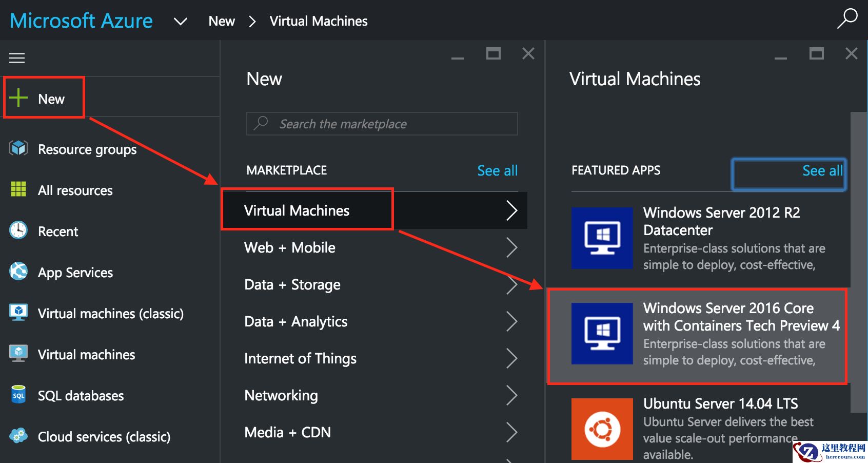The height and width of the screenshot is (463, 868).
Task: Click the Windows Server 2012 R2 icon
Action: [602, 238]
